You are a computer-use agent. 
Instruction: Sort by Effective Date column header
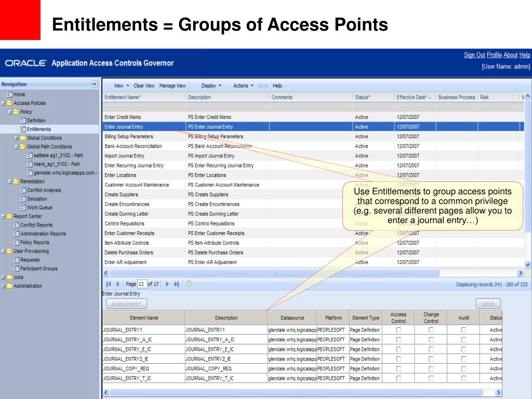(x=415, y=97)
